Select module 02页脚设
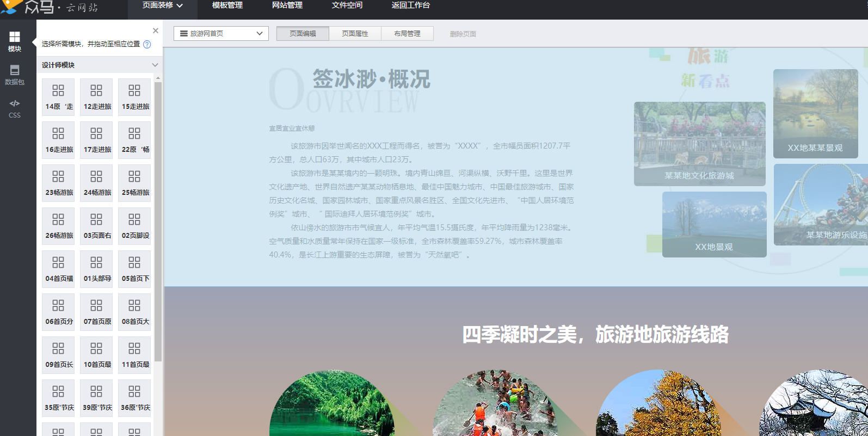The width and height of the screenshot is (868, 436). pyautogui.click(x=134, y=226)
